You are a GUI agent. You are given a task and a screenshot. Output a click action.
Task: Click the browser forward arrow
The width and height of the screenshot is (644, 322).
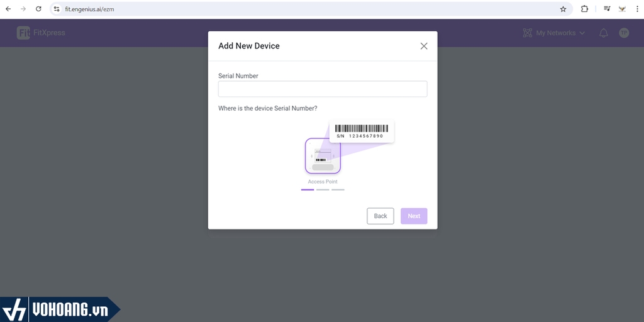click(23, 9)
